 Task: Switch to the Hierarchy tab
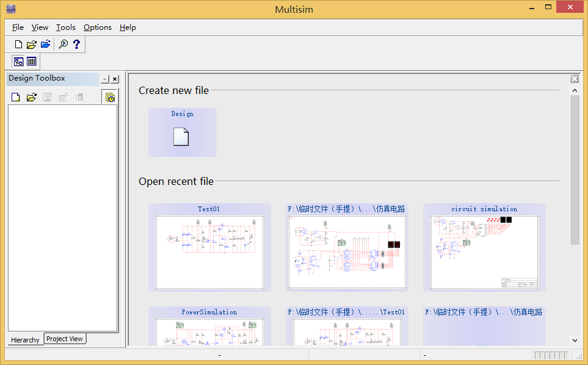(x=25, y=339)
